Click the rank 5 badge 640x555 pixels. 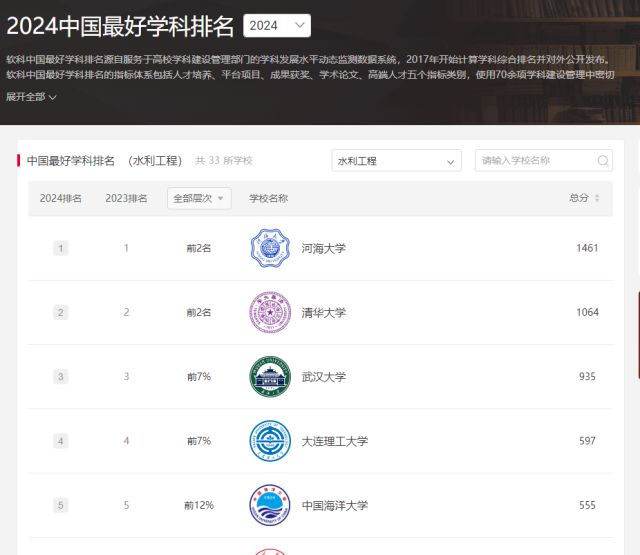(61, 505)
